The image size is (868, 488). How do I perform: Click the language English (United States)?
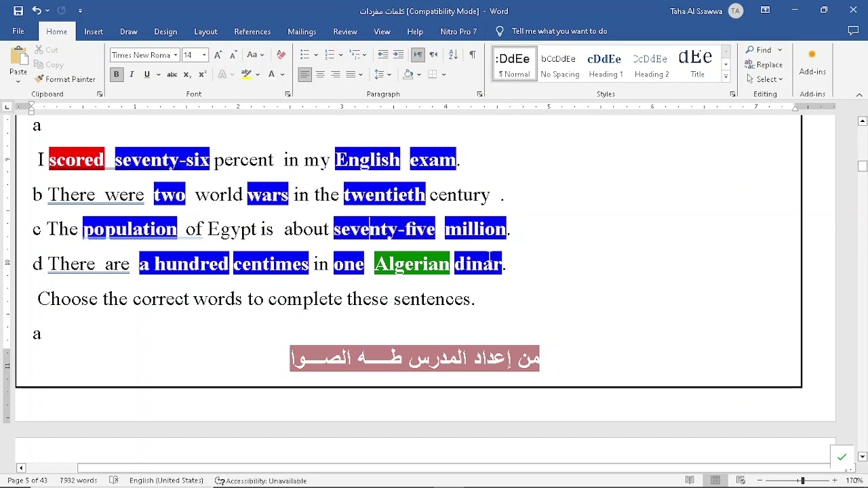[166, 481]
